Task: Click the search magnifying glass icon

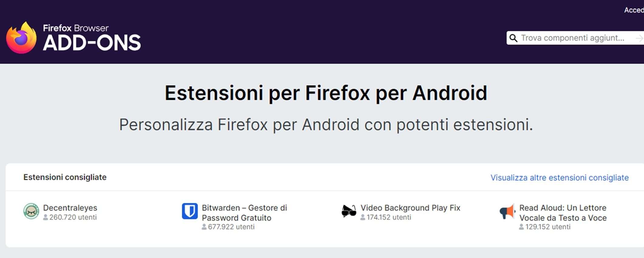Action: pos(513,38)
